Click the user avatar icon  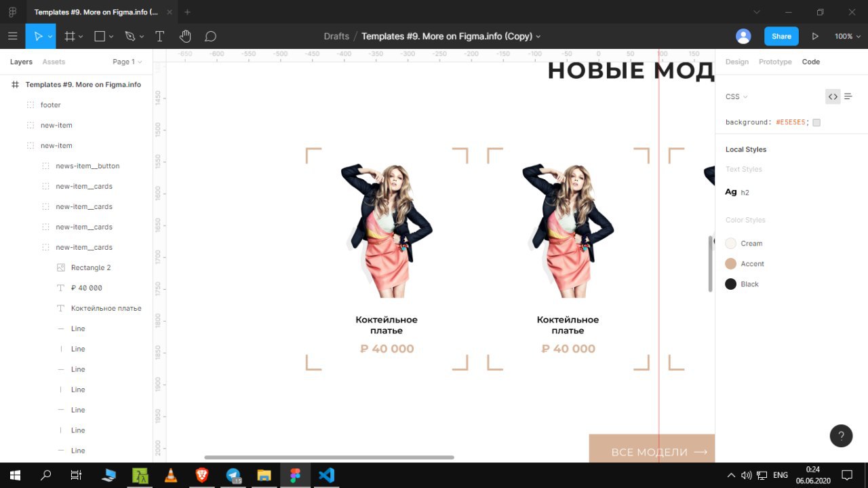[x=744, y=36]
